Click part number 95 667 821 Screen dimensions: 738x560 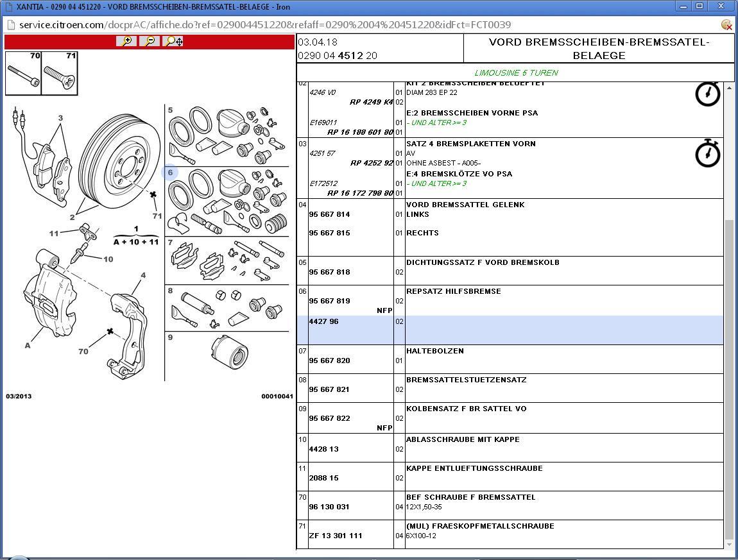[x=329, y=389]
